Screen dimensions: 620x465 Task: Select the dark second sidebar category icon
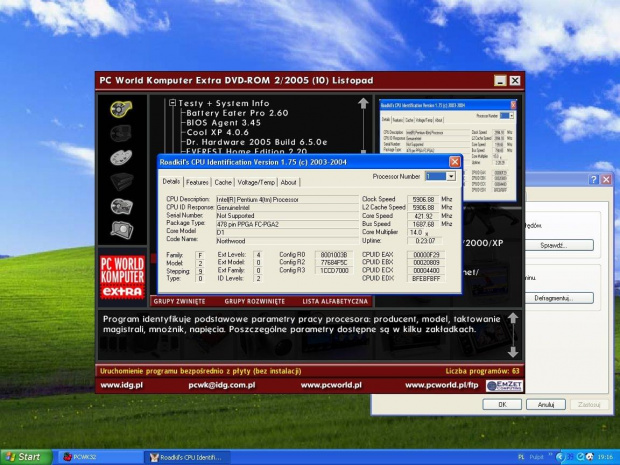[x=121, y=133]
